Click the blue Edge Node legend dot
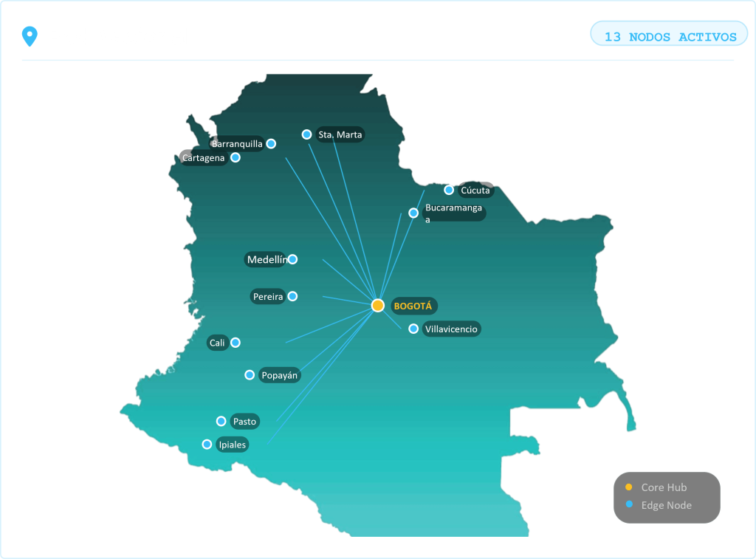Image resolution: width=756 pixels, height=559 pixels. coord(629,505)
